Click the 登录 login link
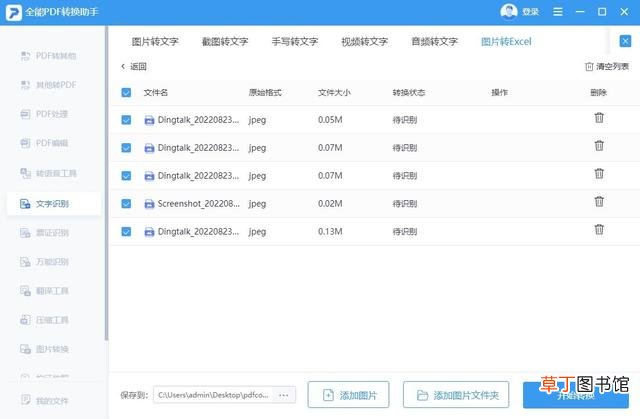The width and height of the screenshot is (640, 419). click(530, 12)
